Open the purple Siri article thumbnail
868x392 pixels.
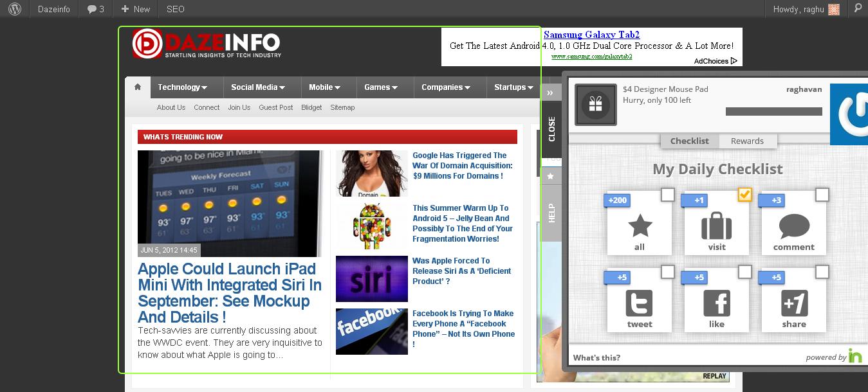coord(372,279)
